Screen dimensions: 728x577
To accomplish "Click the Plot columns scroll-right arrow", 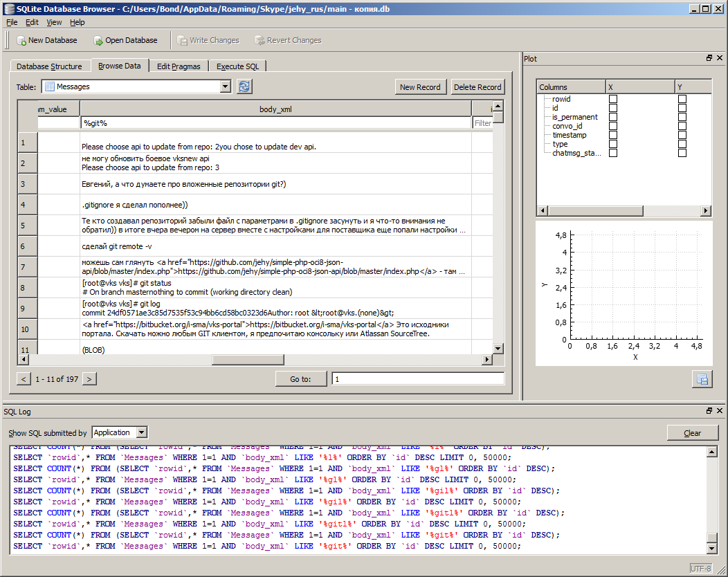I will click(706, 211).
